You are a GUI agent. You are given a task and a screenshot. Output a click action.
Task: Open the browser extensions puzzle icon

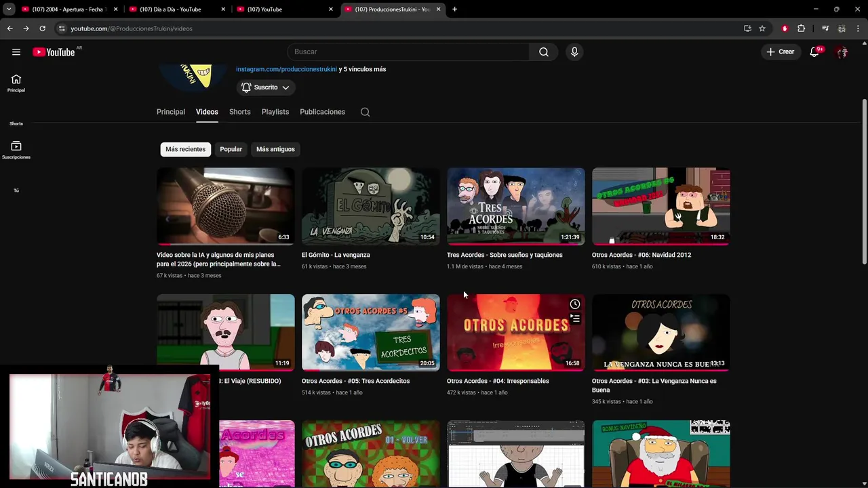[802, 28]
